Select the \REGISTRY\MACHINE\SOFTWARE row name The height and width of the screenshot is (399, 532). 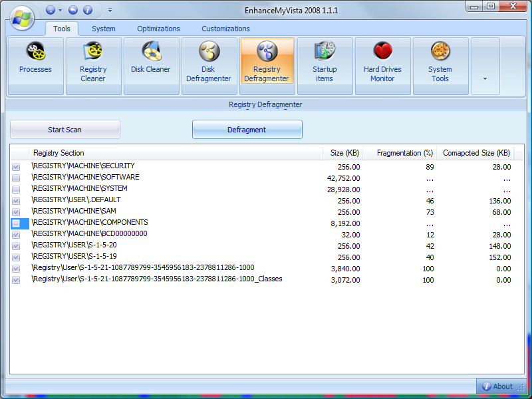pos(85,177)
